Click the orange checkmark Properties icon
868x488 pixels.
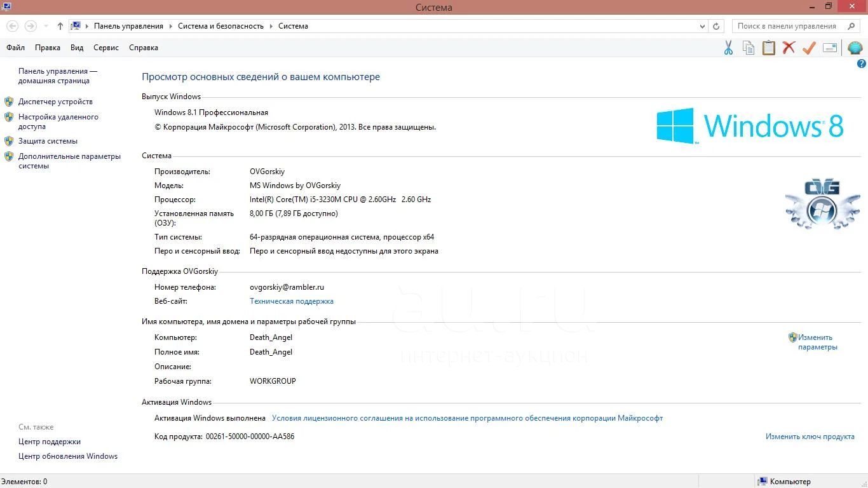(809, 48)
